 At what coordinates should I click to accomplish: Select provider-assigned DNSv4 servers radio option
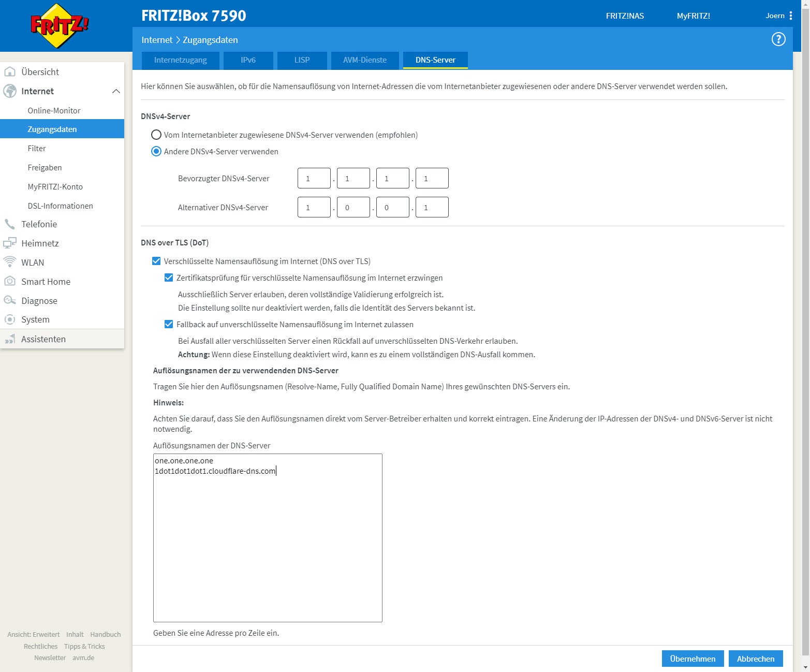(x=156, y=135)
